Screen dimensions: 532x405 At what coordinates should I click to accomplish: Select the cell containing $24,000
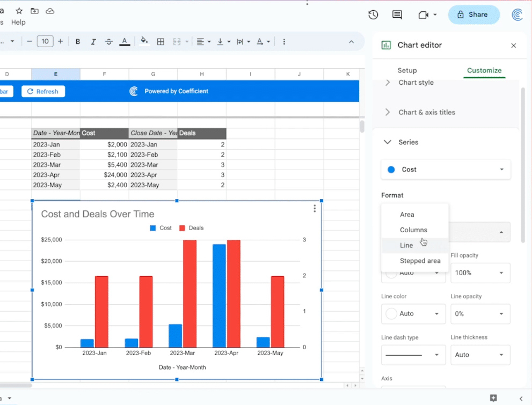[105, 175]
